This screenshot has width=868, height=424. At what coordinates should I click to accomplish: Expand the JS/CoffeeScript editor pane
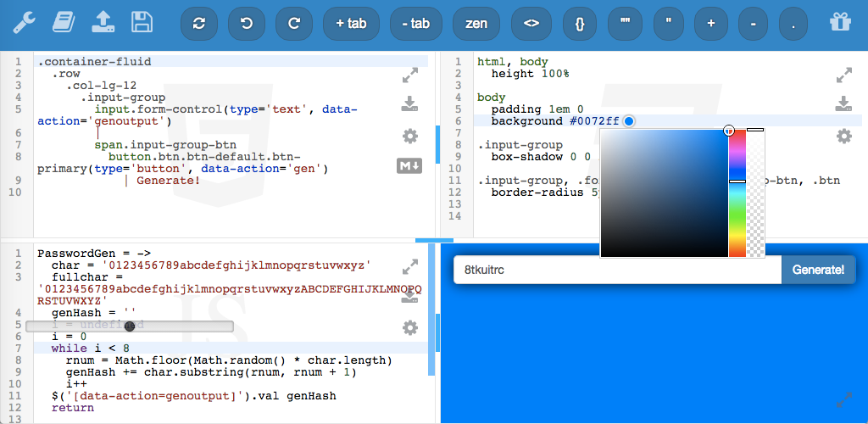point(409,267)
